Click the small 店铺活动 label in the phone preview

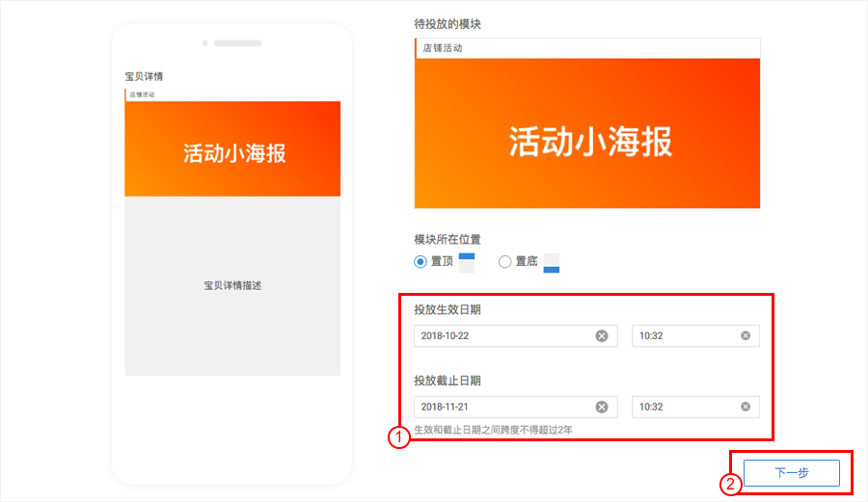(x=143, y=94)
